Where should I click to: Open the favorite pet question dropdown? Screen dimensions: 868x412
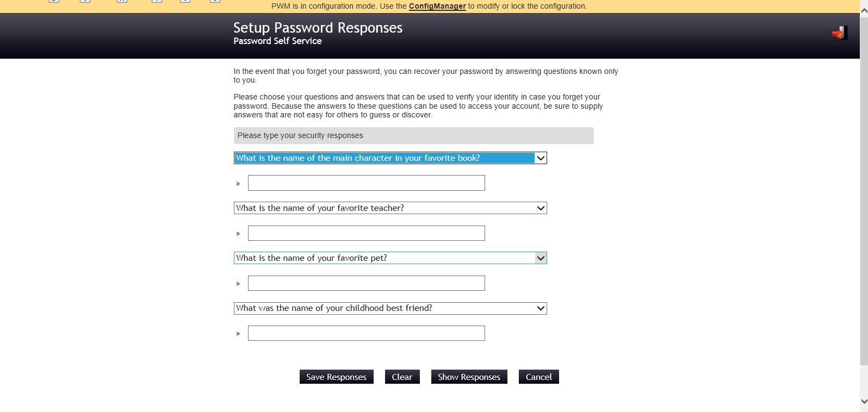(390, 258)
